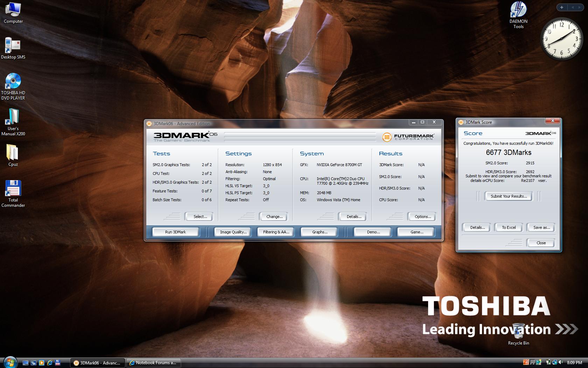Screen dimensions: 588x368
Task: Open the Desktop SMS shortcut
Action: [13, 48]
